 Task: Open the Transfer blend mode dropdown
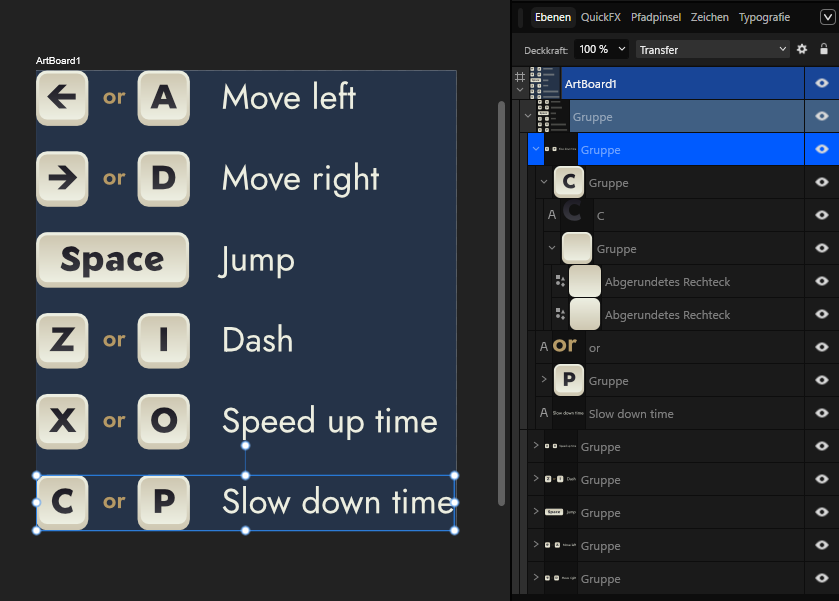713,50
